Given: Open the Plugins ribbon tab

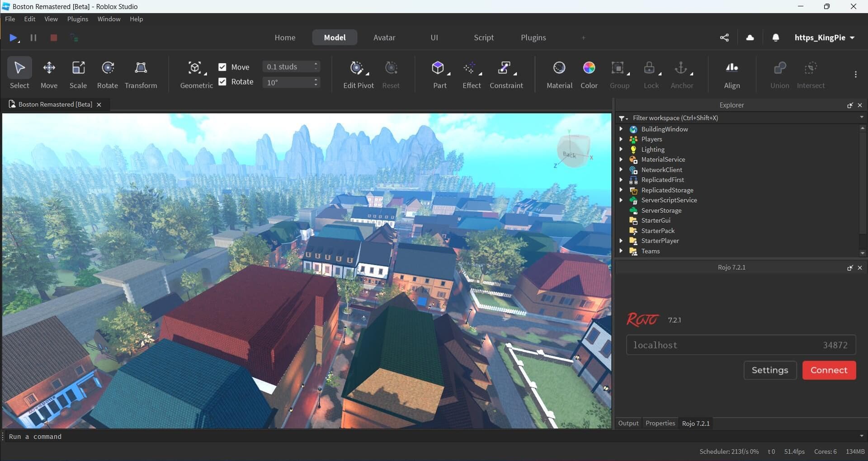Looking at the screenshot, I should coord(533,38).
